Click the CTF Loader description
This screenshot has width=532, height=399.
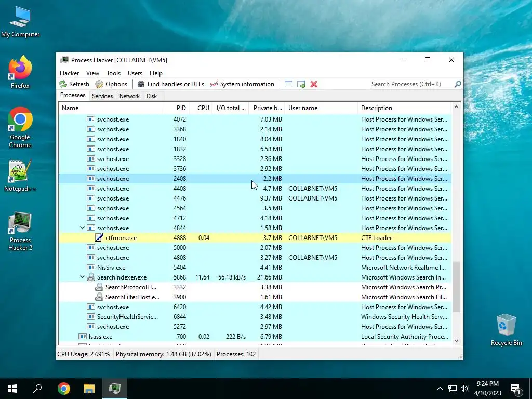[376, 238]
